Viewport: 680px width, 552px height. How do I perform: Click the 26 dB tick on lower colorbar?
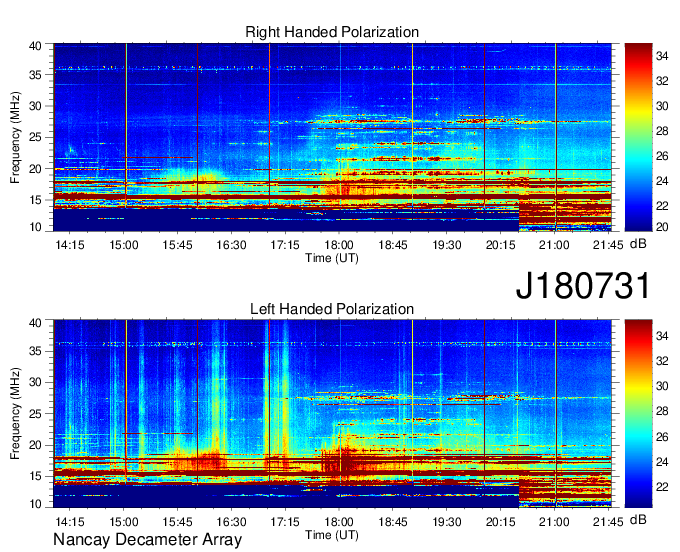tap(662, 437)
